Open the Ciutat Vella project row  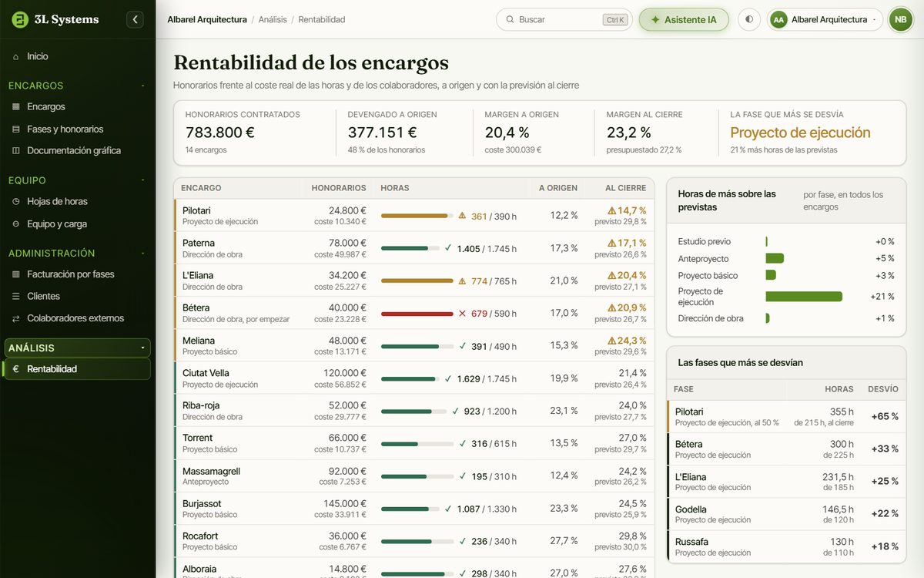click(x=414, y=378)
